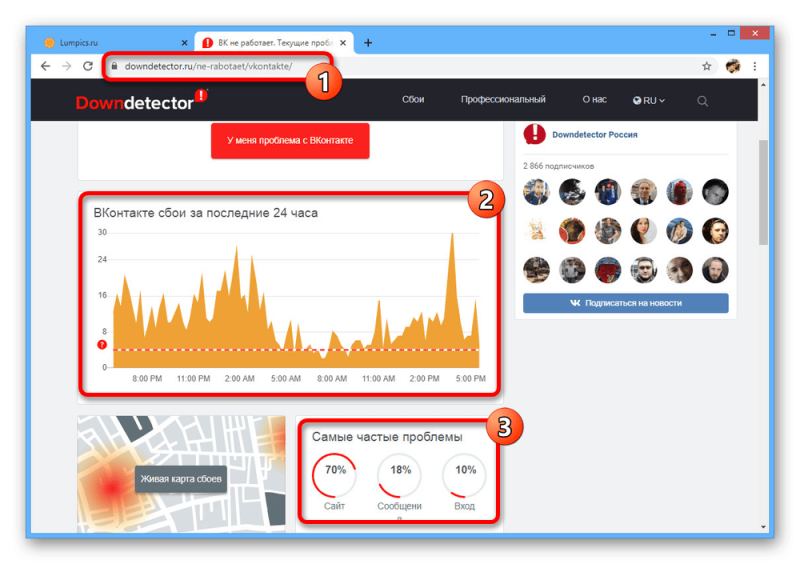800x564 pixels.
Task: Click the search magnifier icon in header
Action: tap(703, 101)
